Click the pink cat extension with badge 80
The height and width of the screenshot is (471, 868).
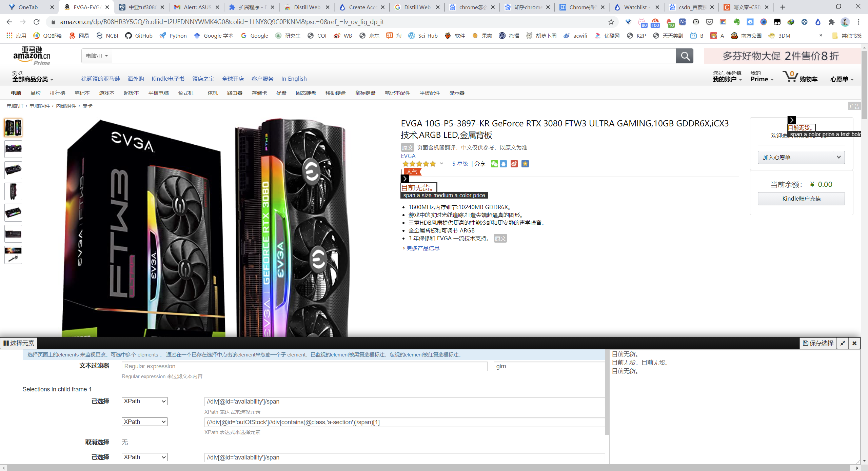click(642, 23)
